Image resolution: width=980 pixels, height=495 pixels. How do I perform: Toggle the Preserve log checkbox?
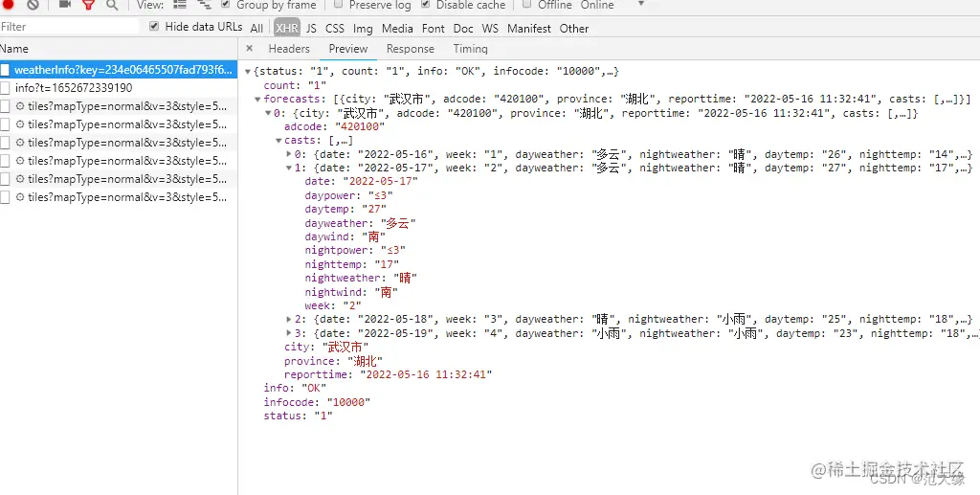(x=338, y=4)
